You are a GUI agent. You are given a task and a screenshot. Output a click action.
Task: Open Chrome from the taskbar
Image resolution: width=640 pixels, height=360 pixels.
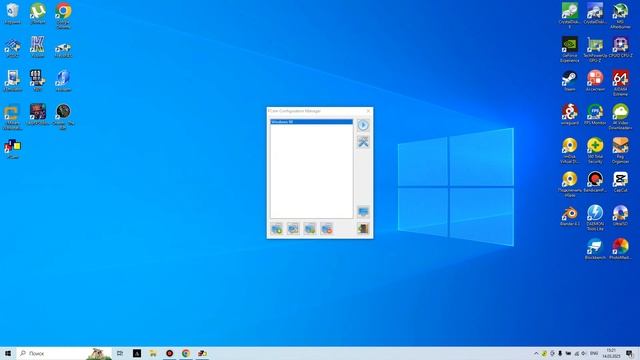tap(186, 353)
